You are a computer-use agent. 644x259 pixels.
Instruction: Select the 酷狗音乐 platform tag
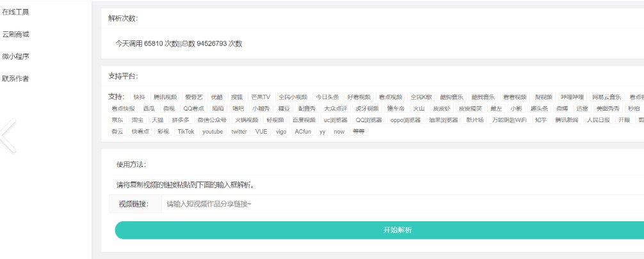tap(451, 97)
